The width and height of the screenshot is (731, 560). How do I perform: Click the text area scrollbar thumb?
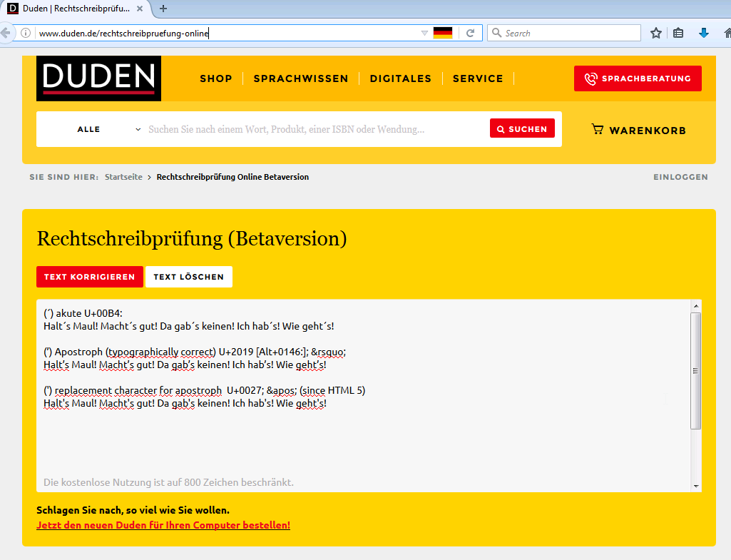(695, 371)
